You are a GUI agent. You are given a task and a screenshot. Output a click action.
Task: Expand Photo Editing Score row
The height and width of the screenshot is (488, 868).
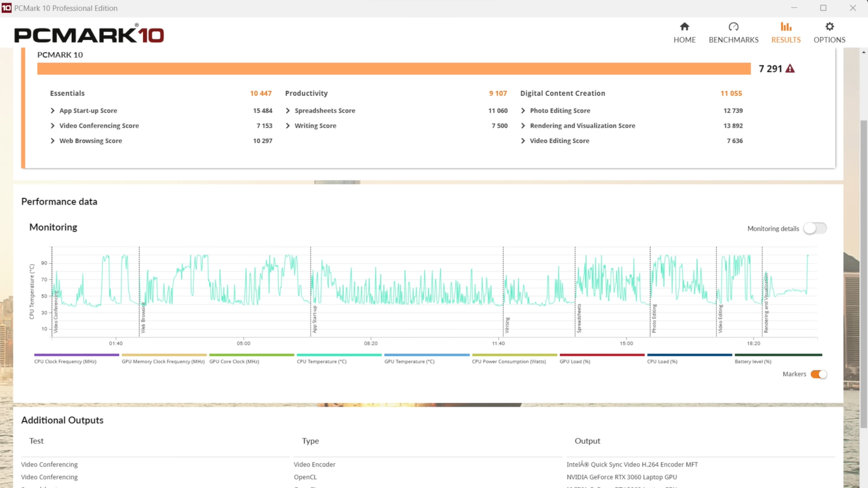pyautogui.click(x=523, y=111)
